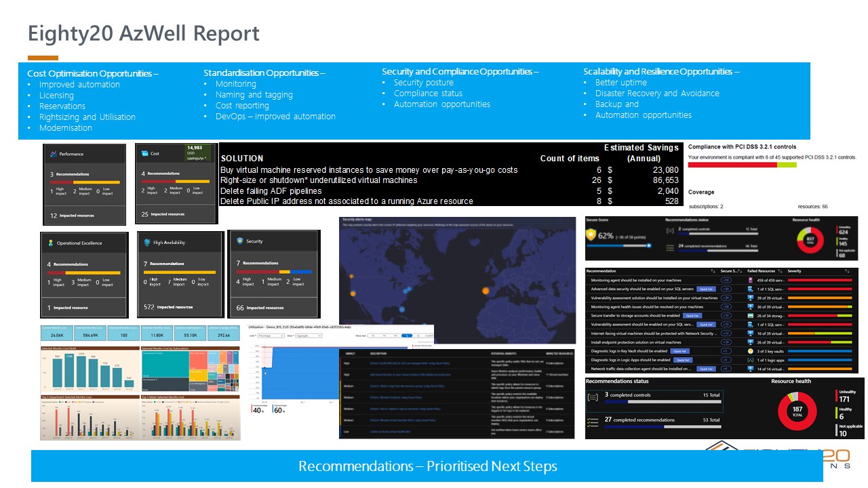Click the '292.66' lifetime charges tile

tap(224, 333)
